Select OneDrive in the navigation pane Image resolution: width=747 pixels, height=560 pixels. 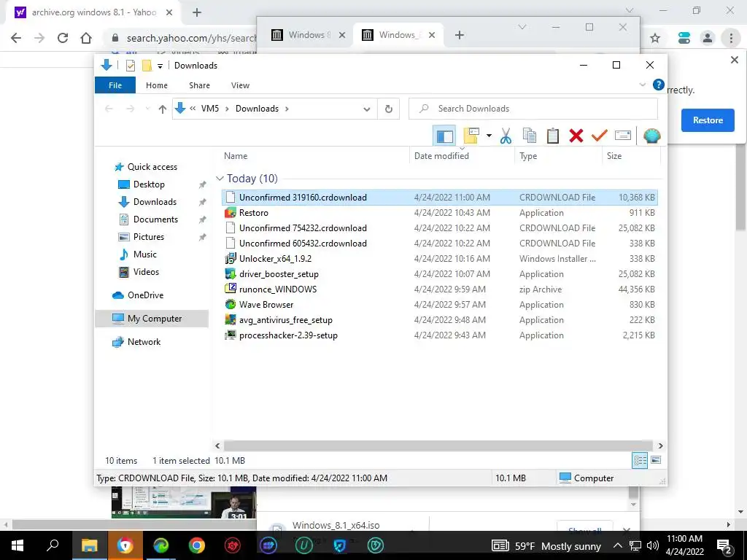[145, 295]
